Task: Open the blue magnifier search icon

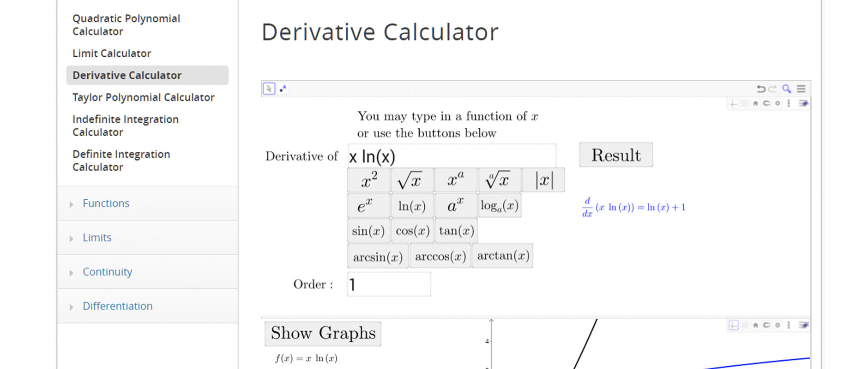Action: [x=786, y=89]
